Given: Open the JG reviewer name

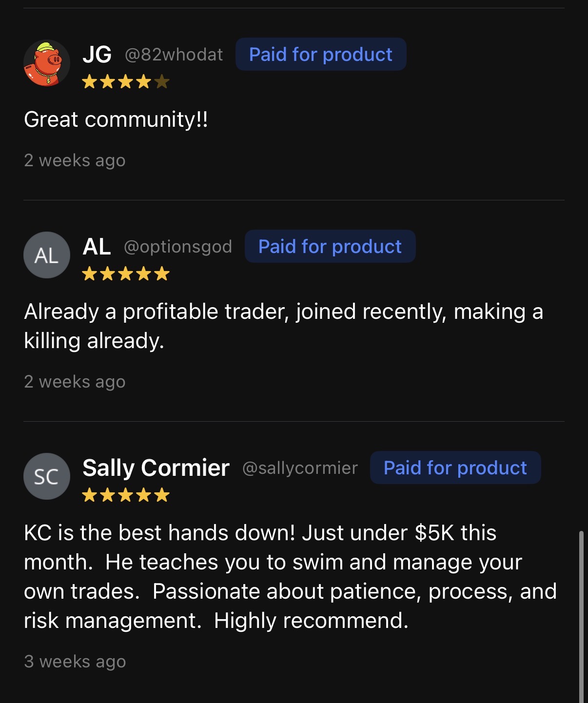Looking at the screenshot, I should coord(97,54).
